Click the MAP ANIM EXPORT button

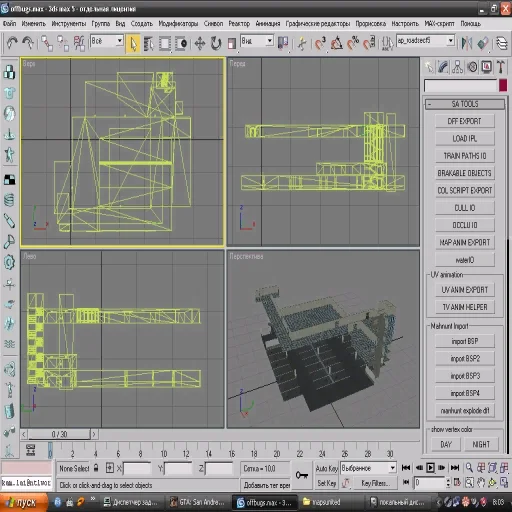tap(465, 242)
